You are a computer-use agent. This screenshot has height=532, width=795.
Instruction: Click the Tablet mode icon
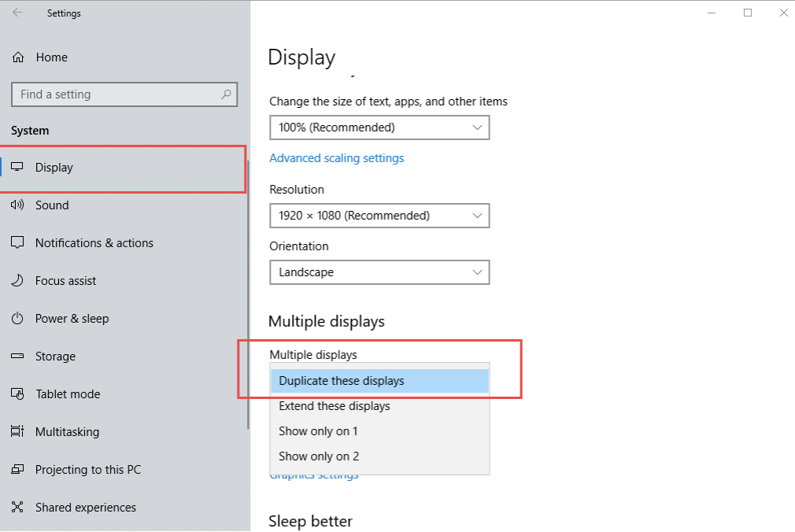[17, 394]
